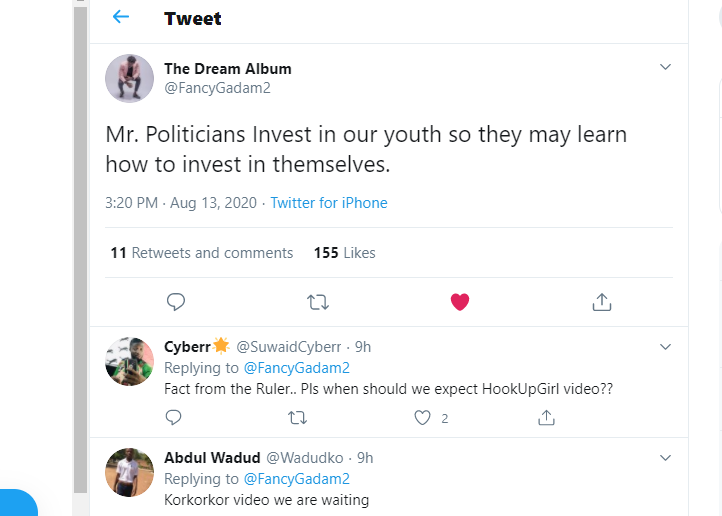Like Cyberr's reply
This screenshot has width=722, height=516.
pyautogui.click(x=422, y=418)
